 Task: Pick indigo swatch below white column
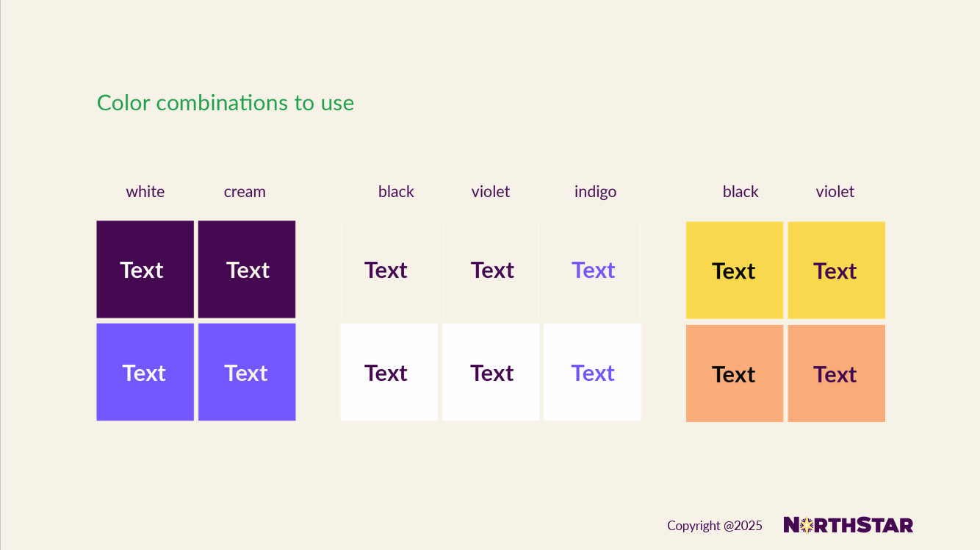tap(145, 372)
